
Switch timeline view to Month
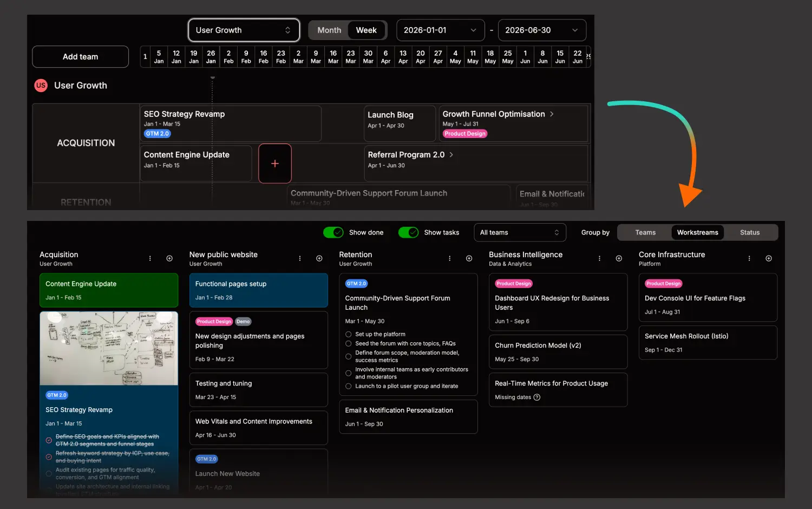pyautogui.click(x=329, y=30)
